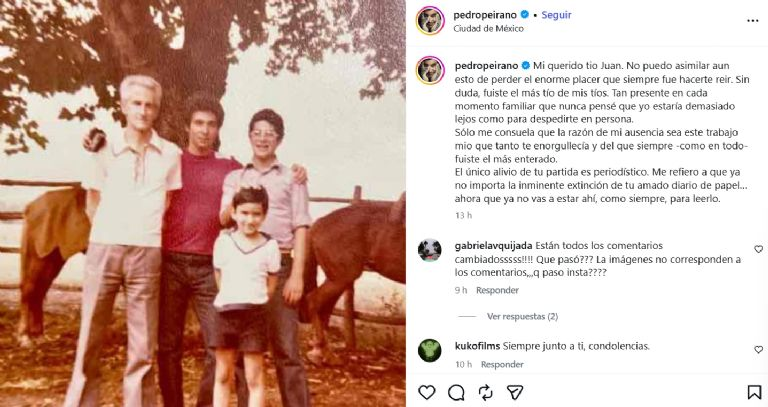Image resolution: width=768 pixels, height=407 pixels.
Task: Expand Ver respuestas (2) replies
Action: pos(522,316)
